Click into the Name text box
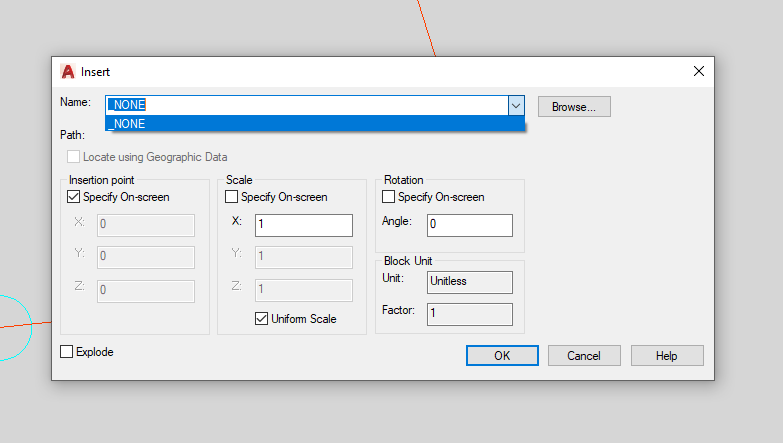This screenshot has width=783, height=443. click(300, 105)
